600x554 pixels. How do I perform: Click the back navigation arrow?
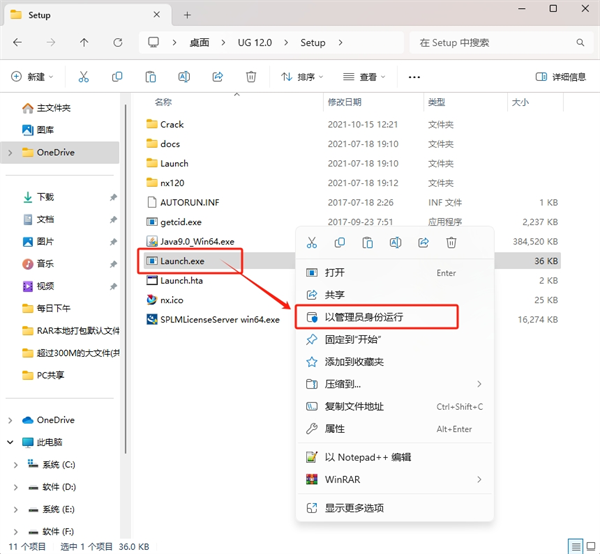[x=19, y=43]
